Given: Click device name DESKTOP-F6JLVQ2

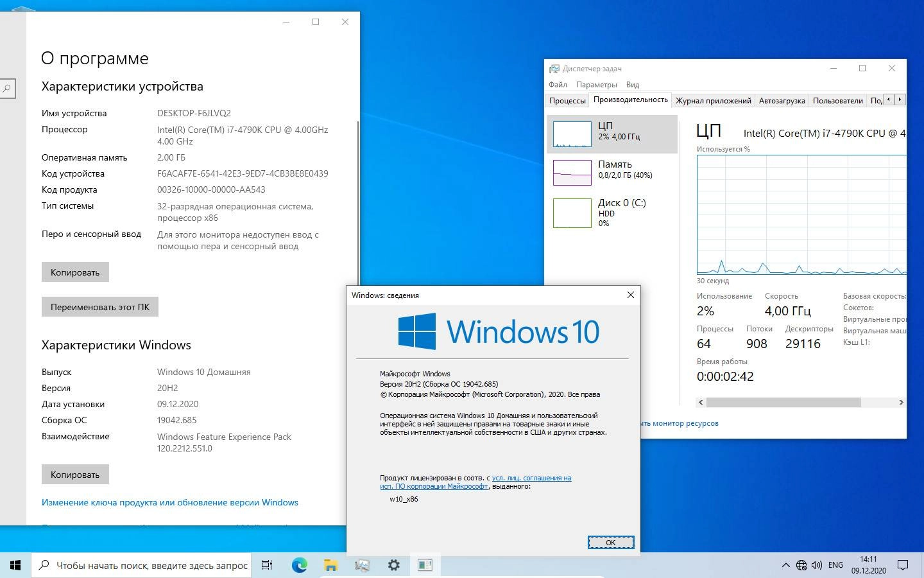Looking at the screenshot, I should 194,113.
